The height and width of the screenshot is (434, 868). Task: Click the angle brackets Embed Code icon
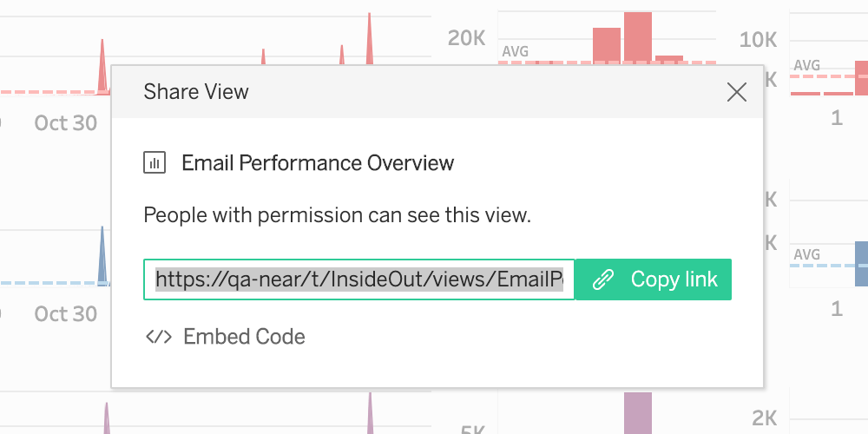click(159, 337)
